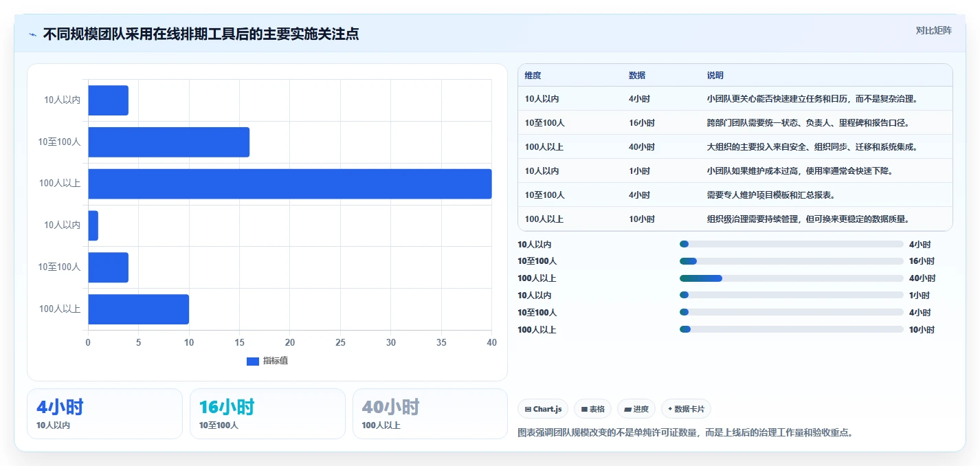Open the 4小时 10人以内 data card
980x466 pixels.
click(104, 414)
